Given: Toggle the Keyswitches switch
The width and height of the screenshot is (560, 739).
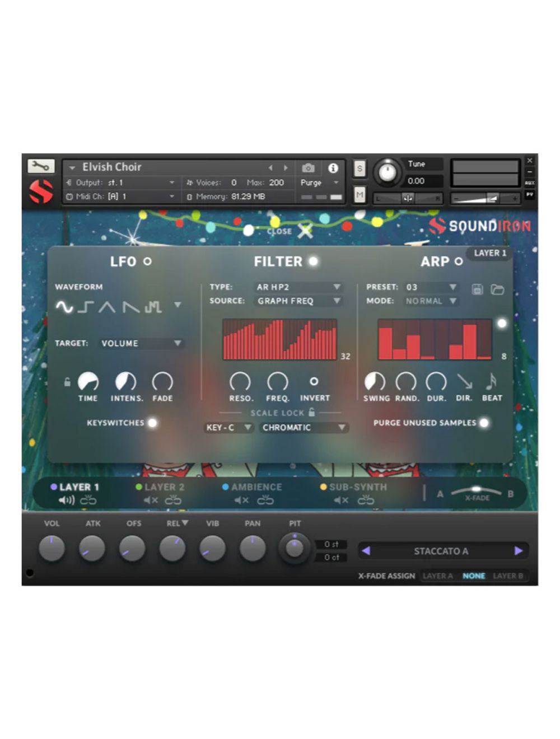Looking at the screenshot, I should 152,423.
